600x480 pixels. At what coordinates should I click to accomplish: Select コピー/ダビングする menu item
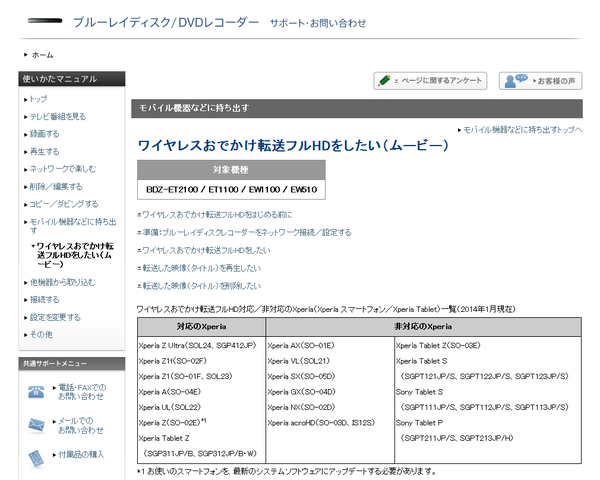click(x=64, y=204)
